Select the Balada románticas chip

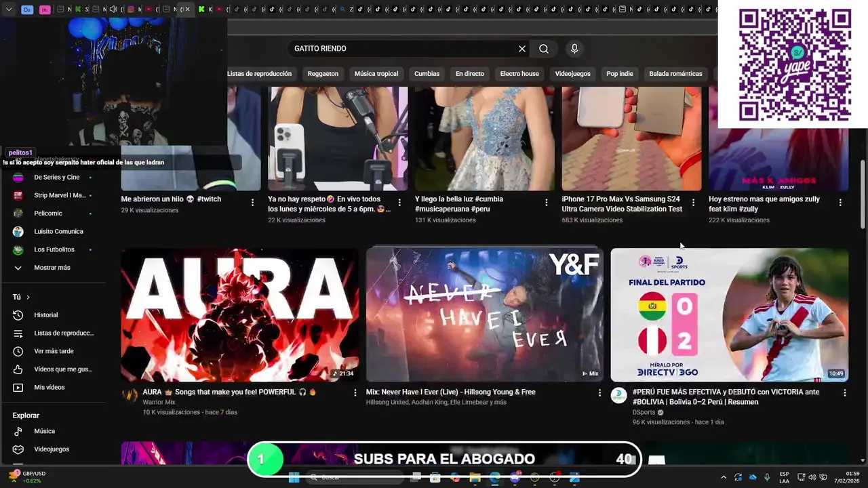675,74
